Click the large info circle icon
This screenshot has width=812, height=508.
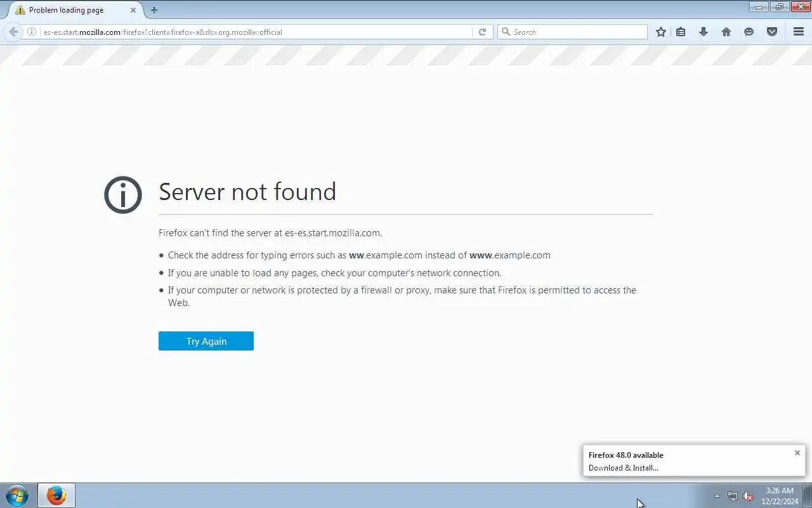tap(123, 195)
